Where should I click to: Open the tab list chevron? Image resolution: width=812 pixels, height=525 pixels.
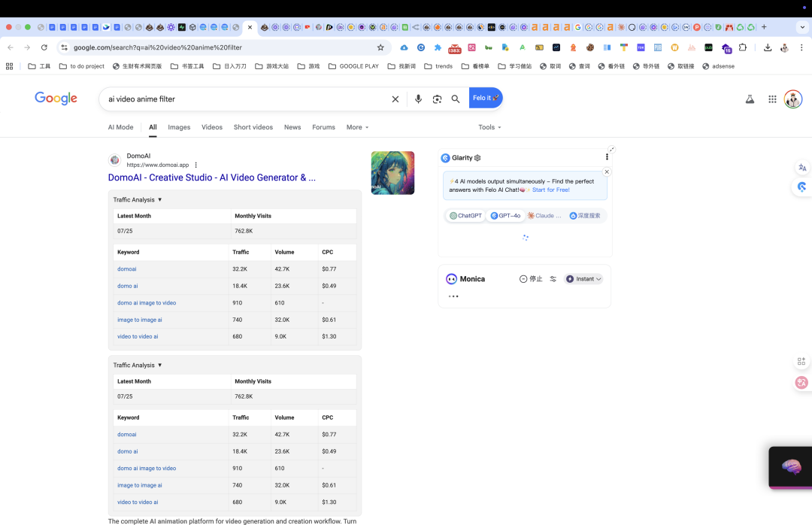coord(802,27)
